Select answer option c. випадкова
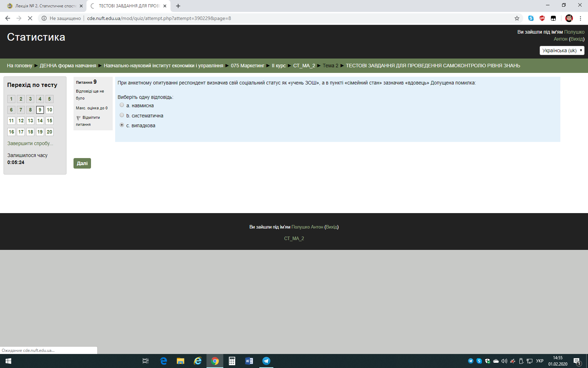The height and width of the screenshot is (368, 588). click(x=122, y=125)
